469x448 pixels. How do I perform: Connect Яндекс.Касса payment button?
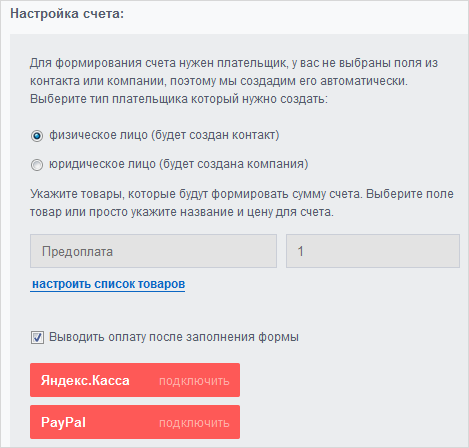135,380
